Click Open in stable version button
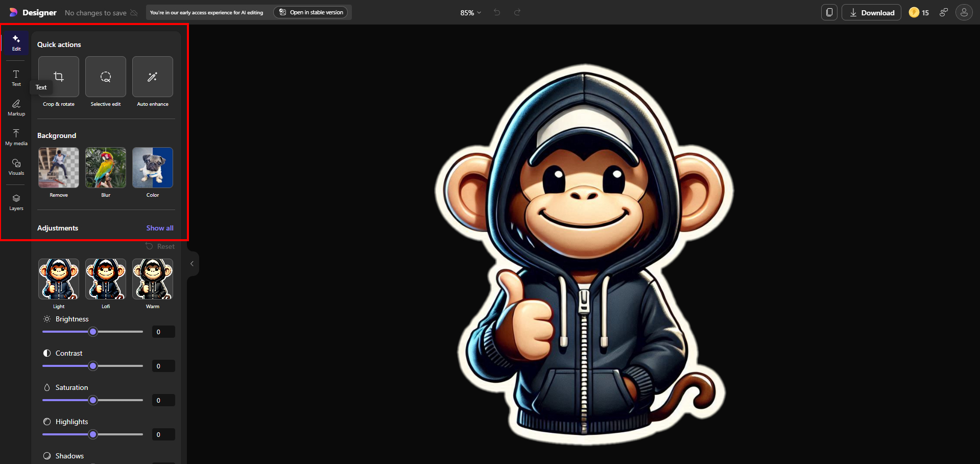 (x=310, y=12)
